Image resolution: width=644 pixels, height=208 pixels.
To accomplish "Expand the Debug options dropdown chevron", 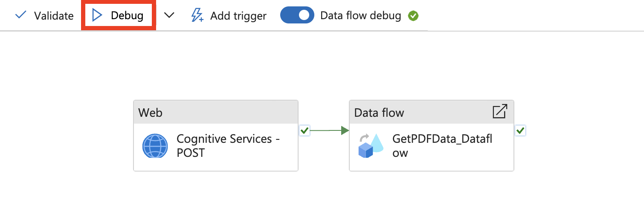I will click(x=169, y=15).
